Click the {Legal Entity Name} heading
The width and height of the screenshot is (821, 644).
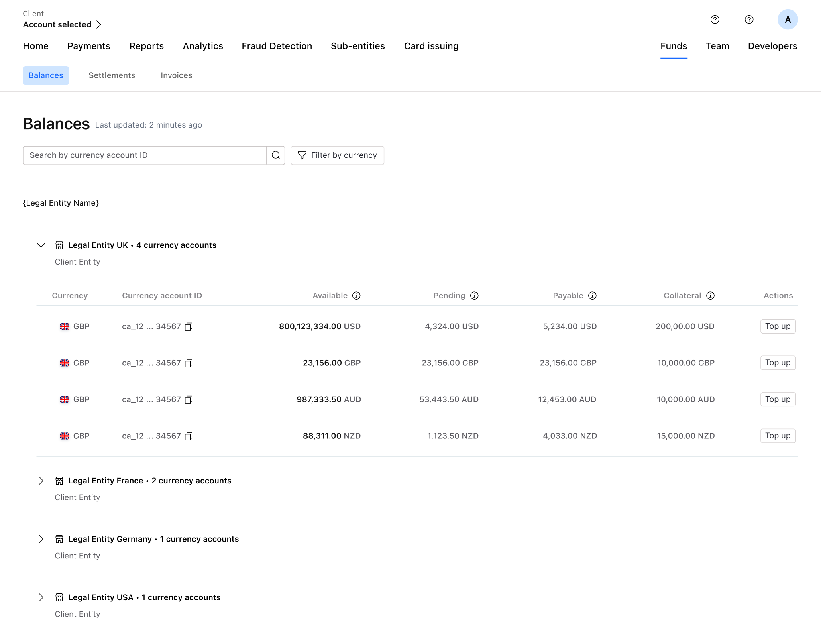click(x=61, y=203)
